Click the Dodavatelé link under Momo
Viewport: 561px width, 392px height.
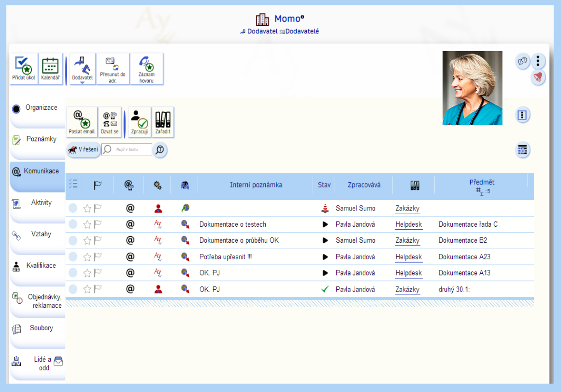(302, 31)
